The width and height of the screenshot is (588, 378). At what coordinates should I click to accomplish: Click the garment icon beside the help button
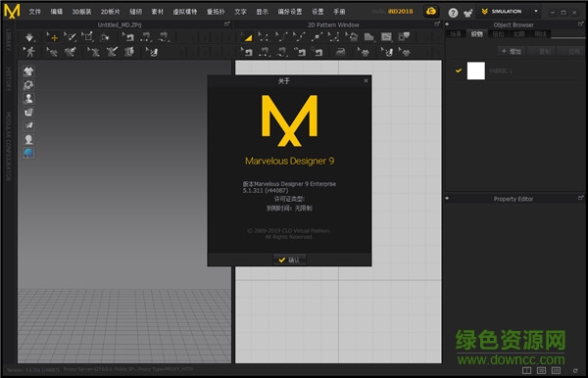pos(468,13)
